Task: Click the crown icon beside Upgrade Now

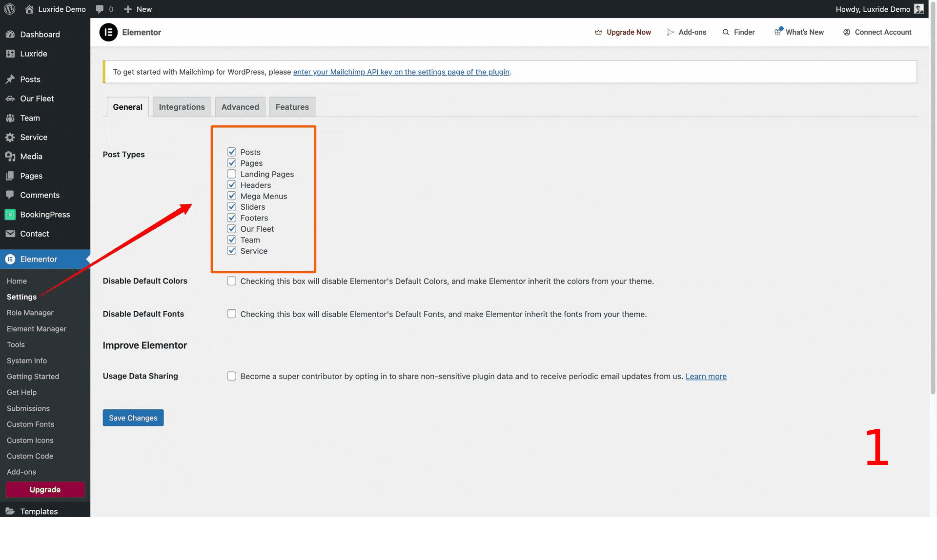Action: [598, 32]
